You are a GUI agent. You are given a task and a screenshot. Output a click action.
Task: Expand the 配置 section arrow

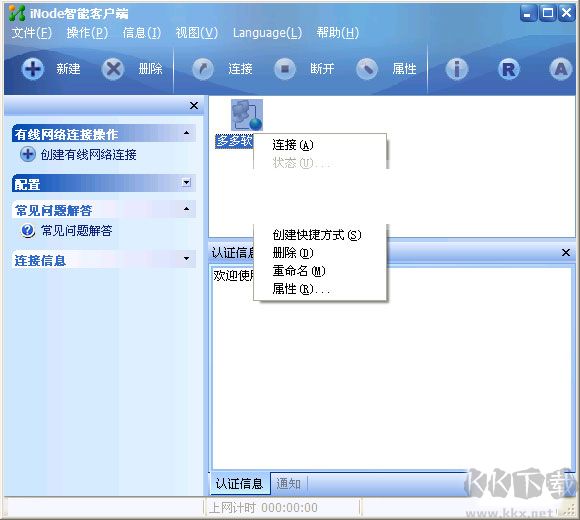click(x=187, y=182)
